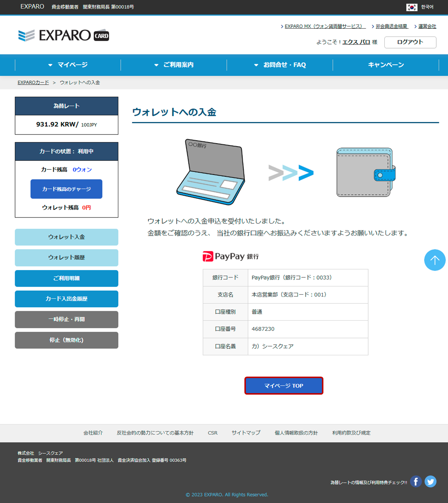This screenshot has height=503, width=448.
Task: Click the bankbook illustration
Action: tap(211, 172)
